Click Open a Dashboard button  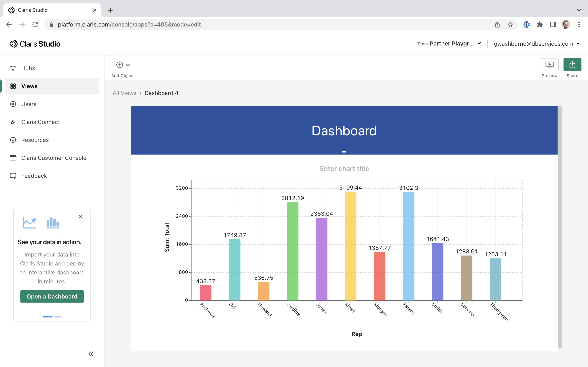(52, 296)
